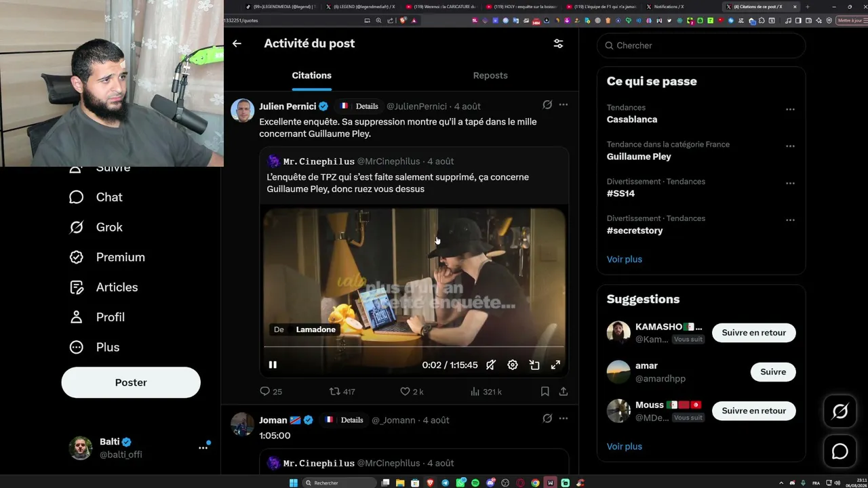
Task: Open Grok from the left sidebar
Action: 96,227
